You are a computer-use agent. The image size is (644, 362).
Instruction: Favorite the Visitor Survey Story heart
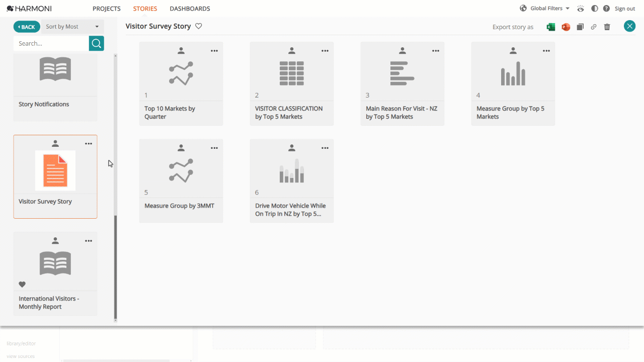pyautogui.click(x=199, y=26)
